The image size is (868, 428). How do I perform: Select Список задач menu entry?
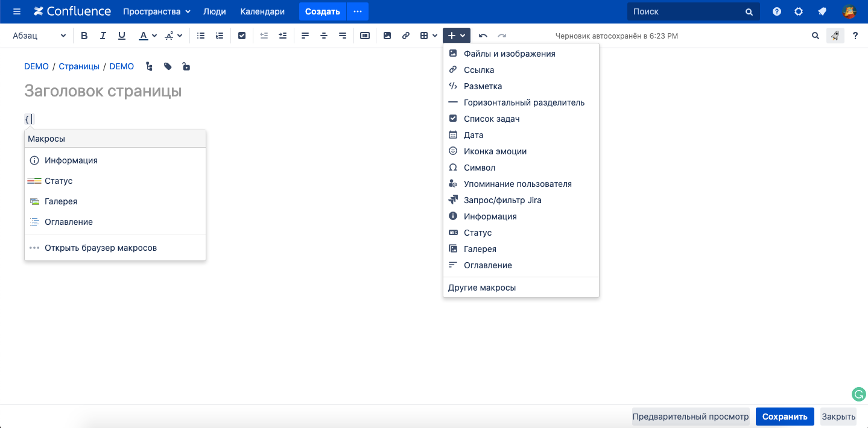pyautogui.click(x=521, y=119)
